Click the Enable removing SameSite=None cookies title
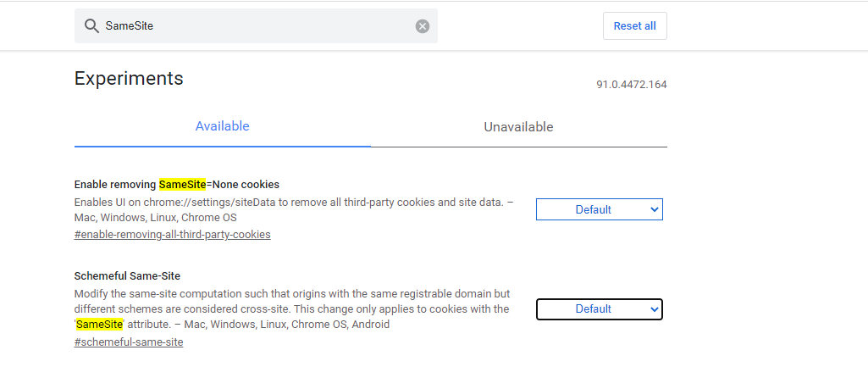 [176, 184]
